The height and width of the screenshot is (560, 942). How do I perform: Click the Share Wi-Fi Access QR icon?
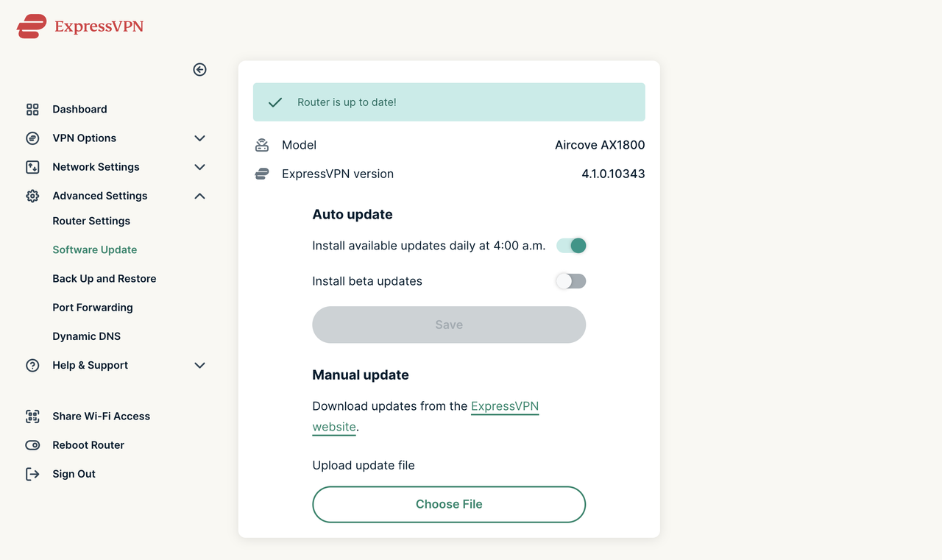32,417
